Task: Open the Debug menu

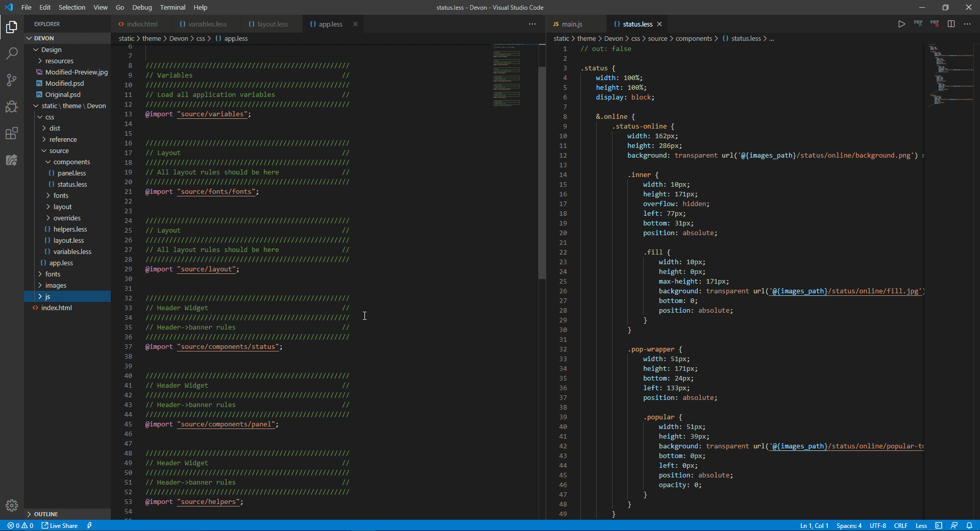Action: coord(142,7)
